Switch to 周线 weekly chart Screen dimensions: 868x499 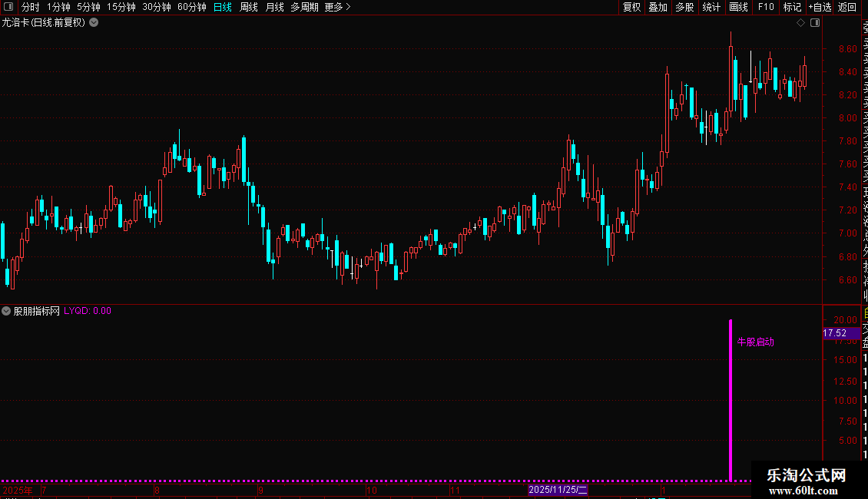tap(249, 7)
